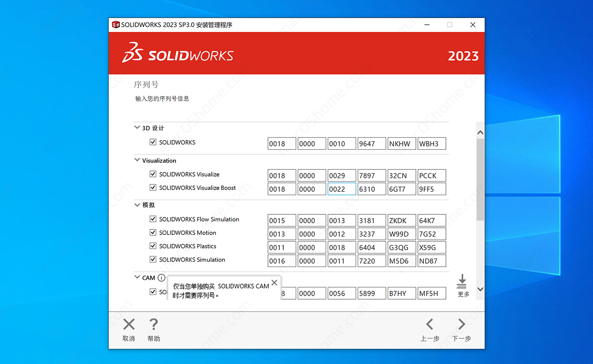Open 帮助 help question mark

point(153,325)
